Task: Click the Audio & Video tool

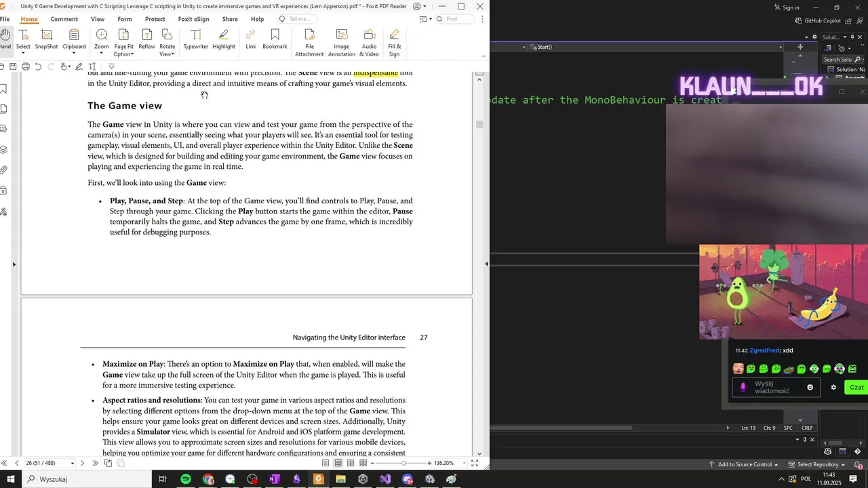Action: [x=369, y=43]
